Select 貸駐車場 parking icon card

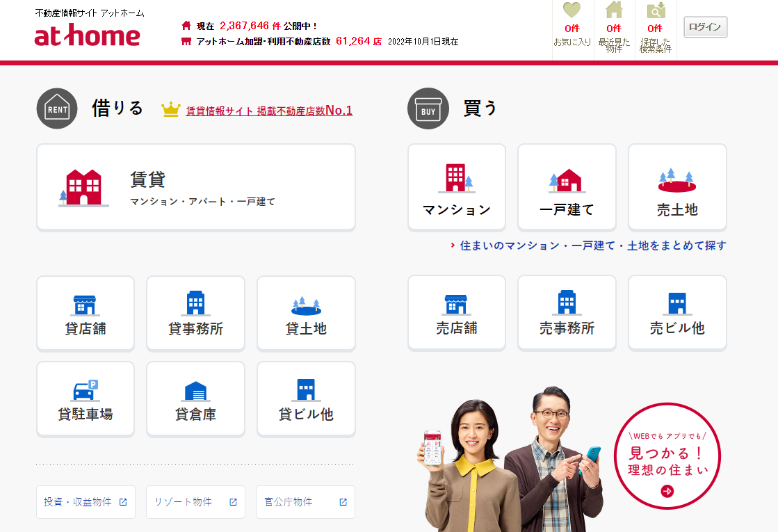(86, 399)
